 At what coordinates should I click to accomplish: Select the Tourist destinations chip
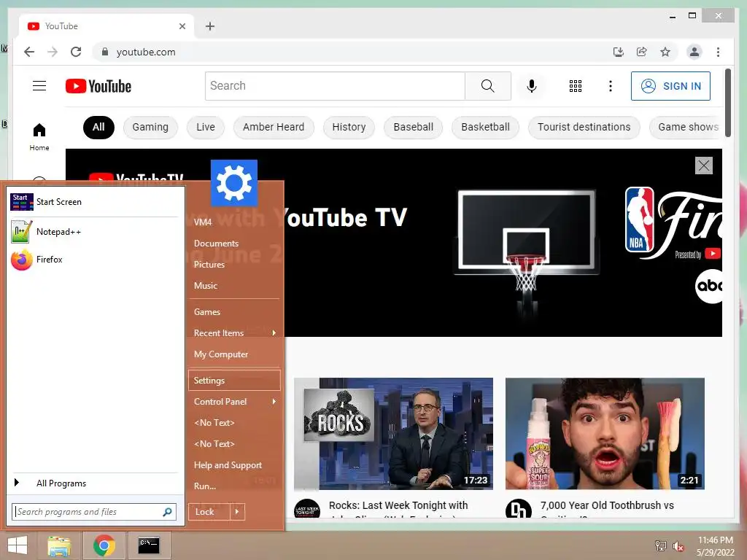(584, 127)
